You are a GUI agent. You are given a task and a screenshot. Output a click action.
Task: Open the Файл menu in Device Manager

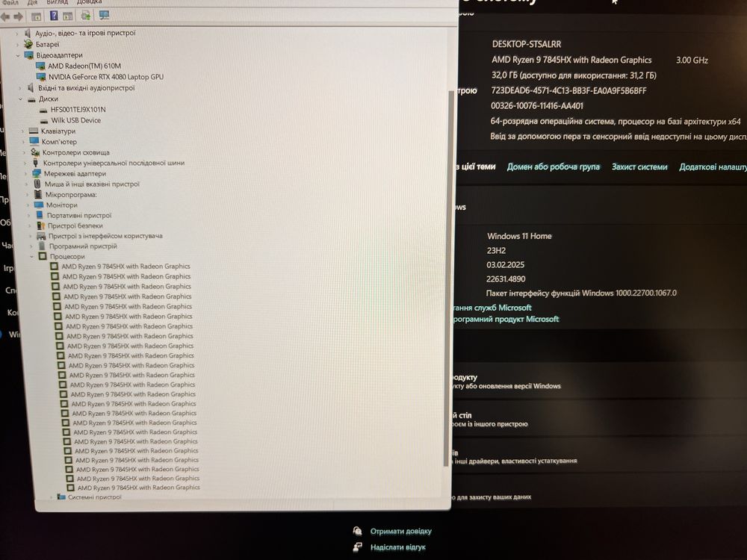[10, 2]
